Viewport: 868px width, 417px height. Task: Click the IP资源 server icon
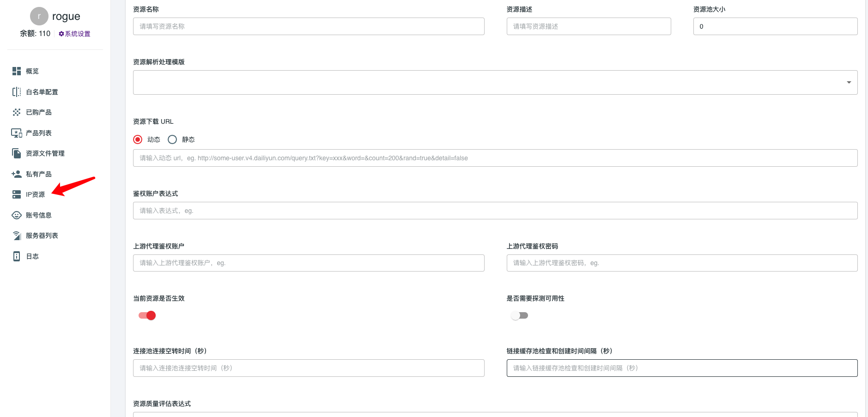(17, 194)
